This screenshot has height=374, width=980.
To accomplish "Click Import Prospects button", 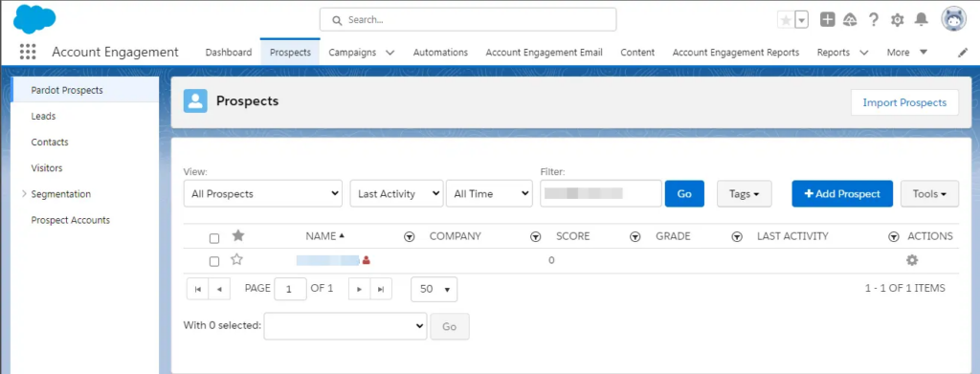I will tap(904, 102).
